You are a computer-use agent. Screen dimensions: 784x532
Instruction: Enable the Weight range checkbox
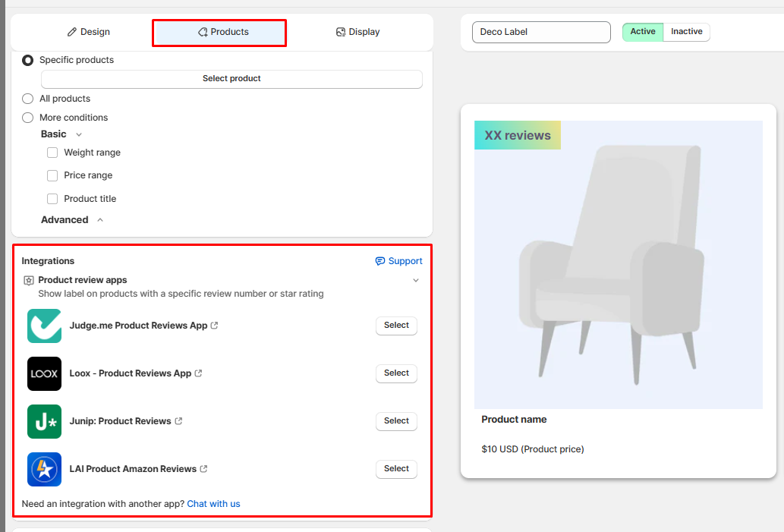pyautogui.click(x=52, y=153)
